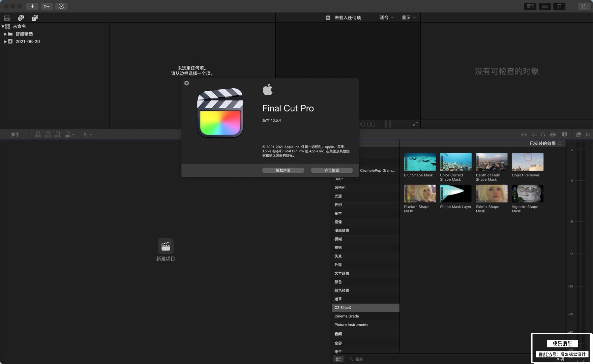Select the Shape Mask Layer thumbnail
Image resolution: width=593 pixels, height=364 pixels.
[456, 194]
